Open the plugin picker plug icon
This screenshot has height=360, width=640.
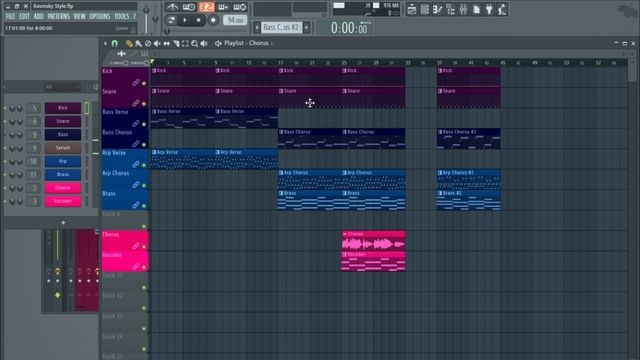[489, 9]
